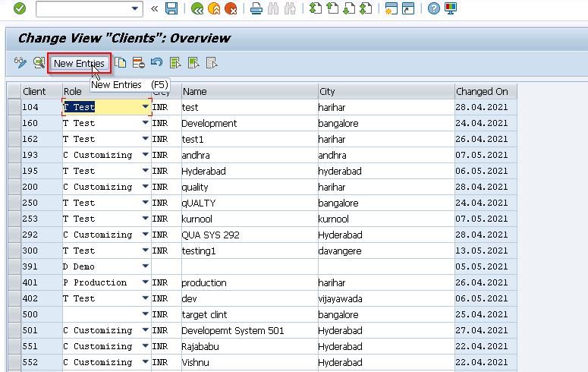Click the red Cancel icon
Viewport: 588px width, 372px height.
click(231, 8)
